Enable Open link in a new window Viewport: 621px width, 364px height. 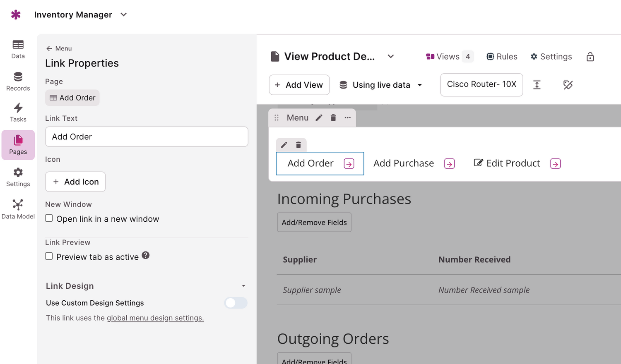[x=49, y=218]
